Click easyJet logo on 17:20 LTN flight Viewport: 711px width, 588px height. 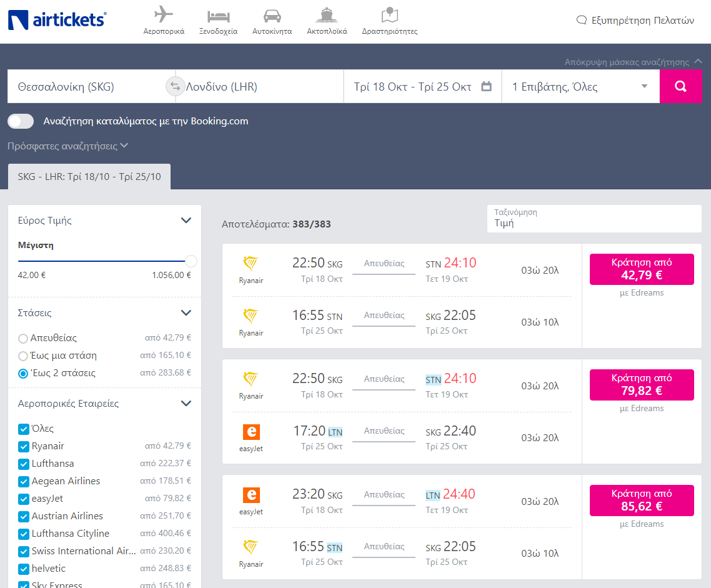[251, 432]
